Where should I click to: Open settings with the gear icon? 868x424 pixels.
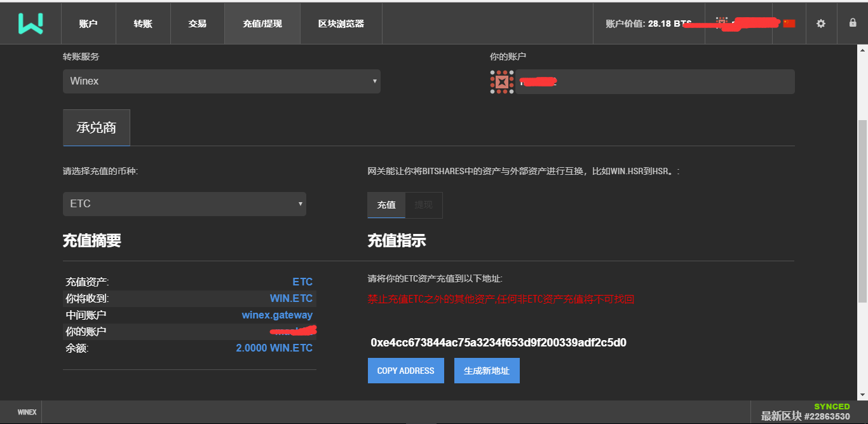821,24
